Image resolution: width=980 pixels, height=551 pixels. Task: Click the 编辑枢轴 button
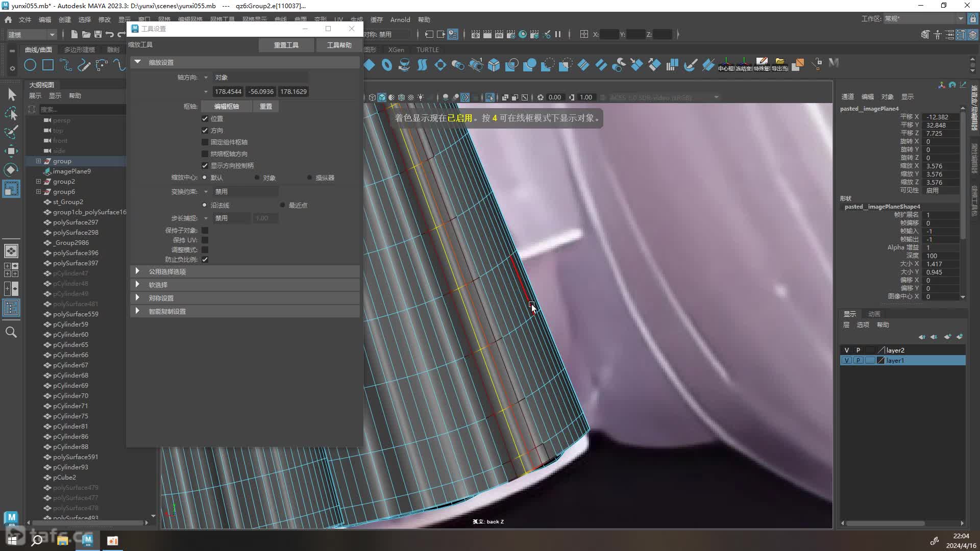[x=227, y=106]
